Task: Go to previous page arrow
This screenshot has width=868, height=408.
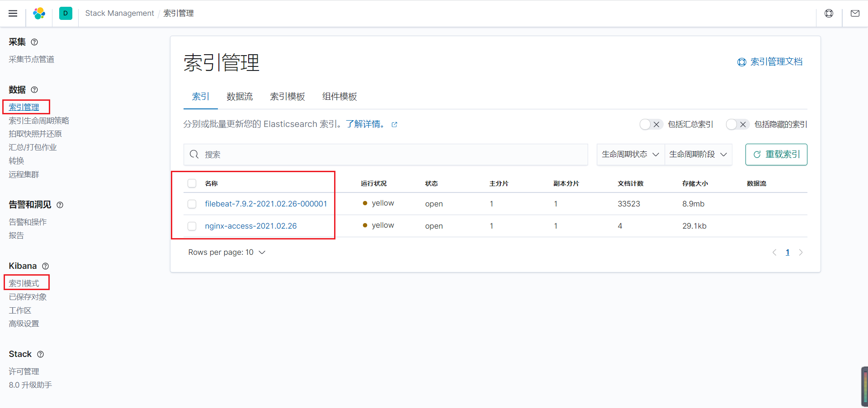Action: [774, 253]
